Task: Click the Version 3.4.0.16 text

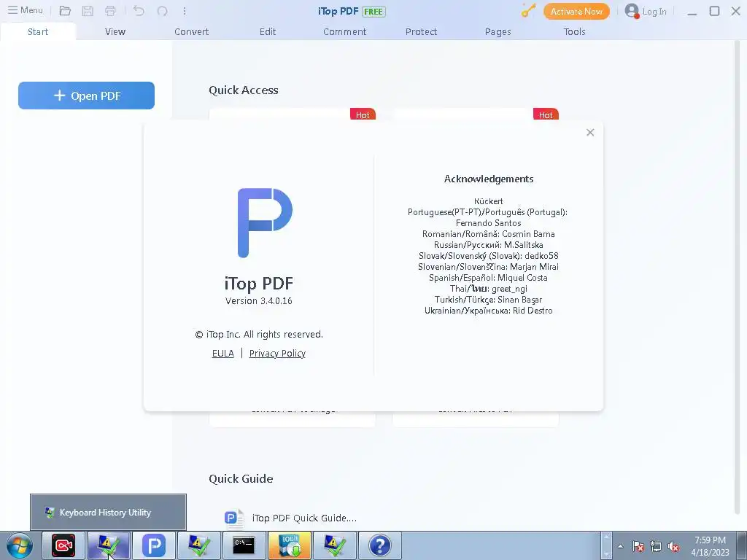Action: tap(259, 301)
